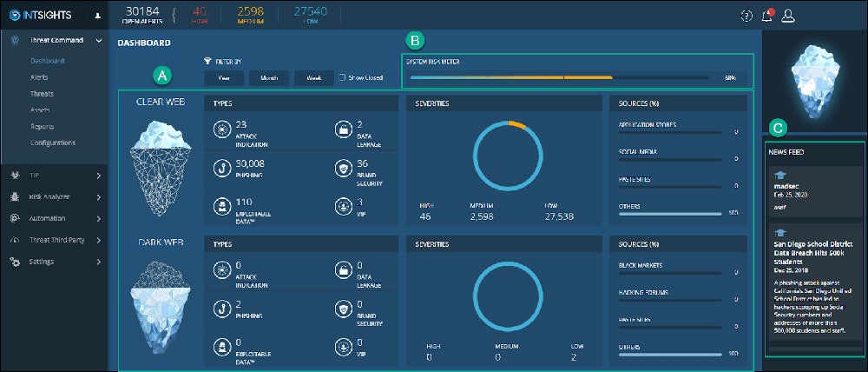Open the San Diego School District news item

pyautogui.click(x=812, y=253)
